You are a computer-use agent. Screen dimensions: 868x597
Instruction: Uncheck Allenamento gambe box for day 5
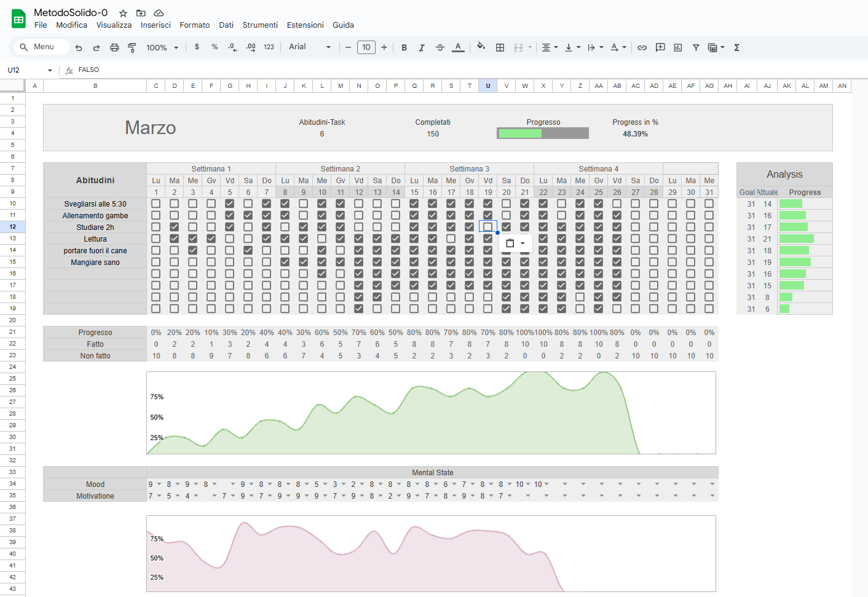pyautogui.click(x=230, y=215)
